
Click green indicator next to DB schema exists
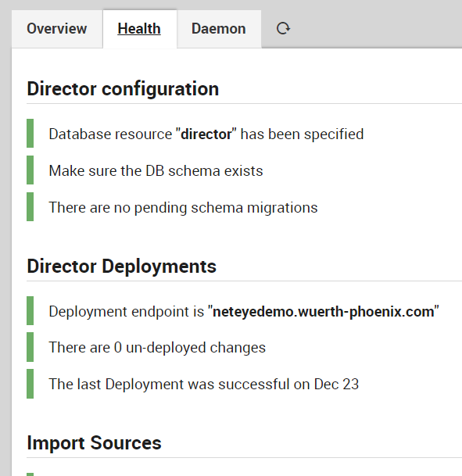click(30, 170)
